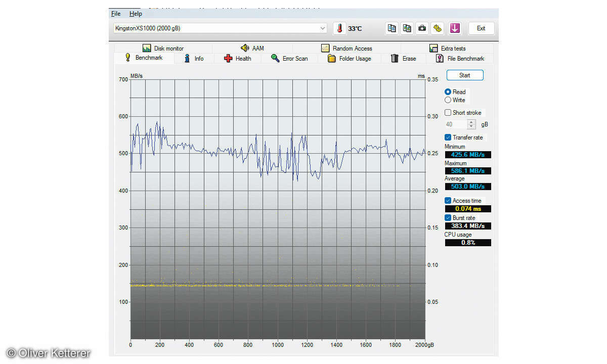Click the Minimum 425.6 MB/s value

click(468, 155)
